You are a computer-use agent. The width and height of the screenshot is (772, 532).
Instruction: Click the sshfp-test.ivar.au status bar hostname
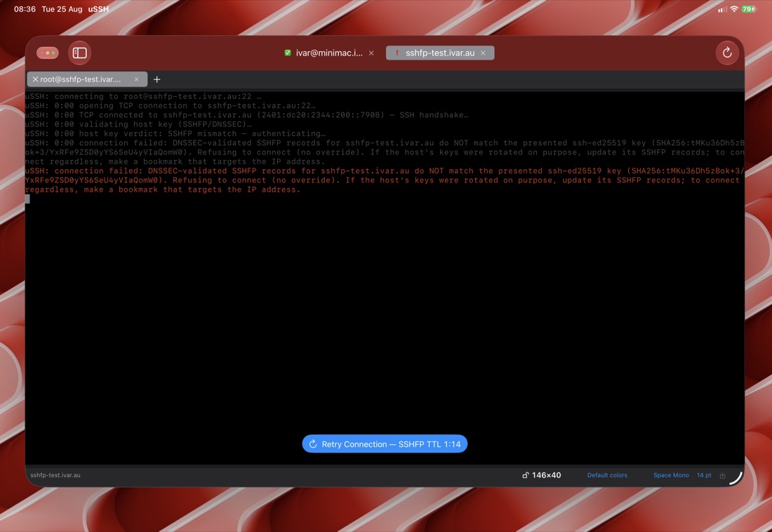point(55,475)
